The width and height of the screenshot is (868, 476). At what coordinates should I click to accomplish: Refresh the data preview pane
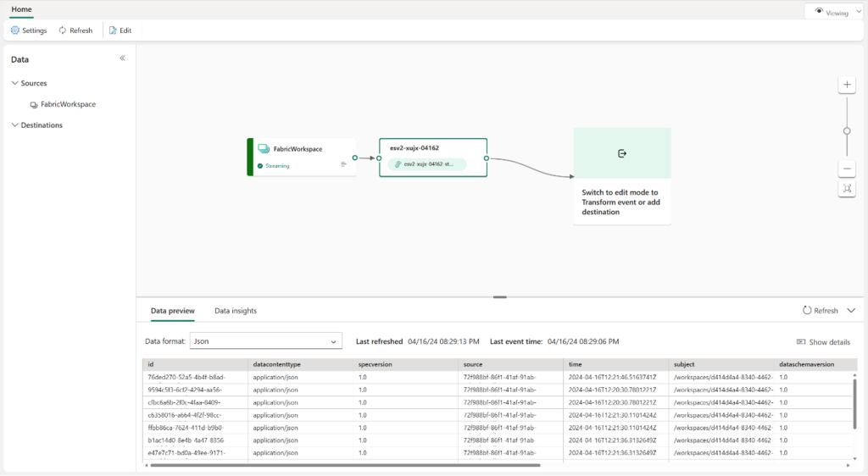click(821, 311)
